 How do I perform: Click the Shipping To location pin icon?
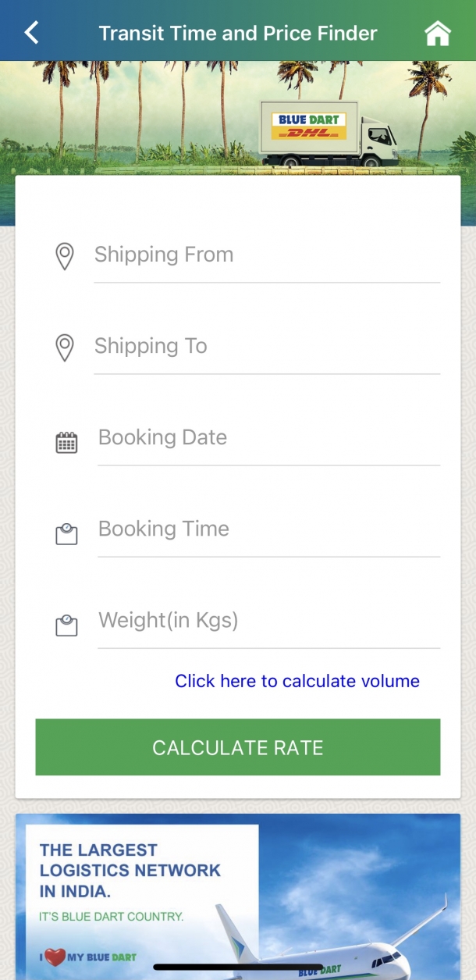click(x=65, y=347)
